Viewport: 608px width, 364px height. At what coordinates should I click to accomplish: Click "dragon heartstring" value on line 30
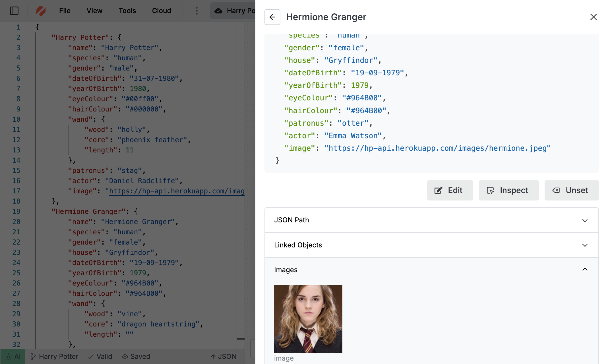(x=158, y=324)
